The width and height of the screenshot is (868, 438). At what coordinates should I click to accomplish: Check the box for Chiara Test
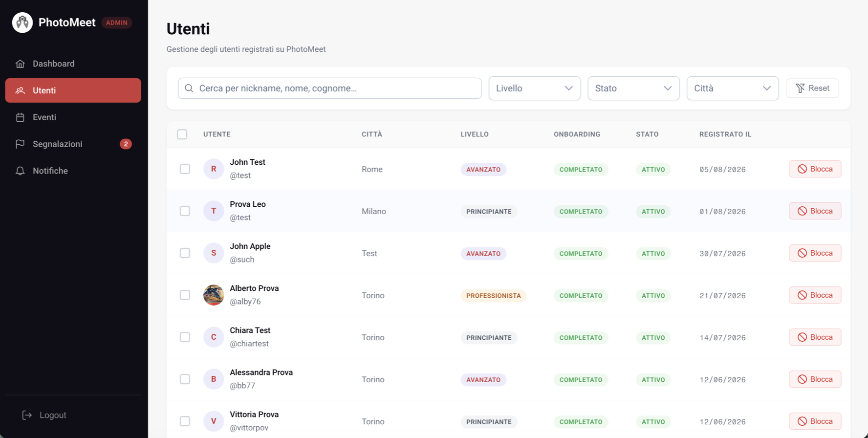[x=185, y=337]
